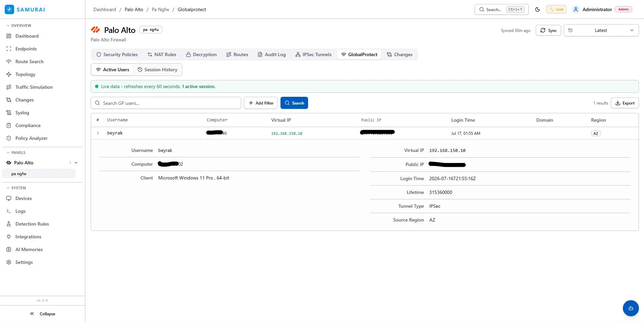Select pa ngfw under Palo Alto panel

[x=39, y=174]
